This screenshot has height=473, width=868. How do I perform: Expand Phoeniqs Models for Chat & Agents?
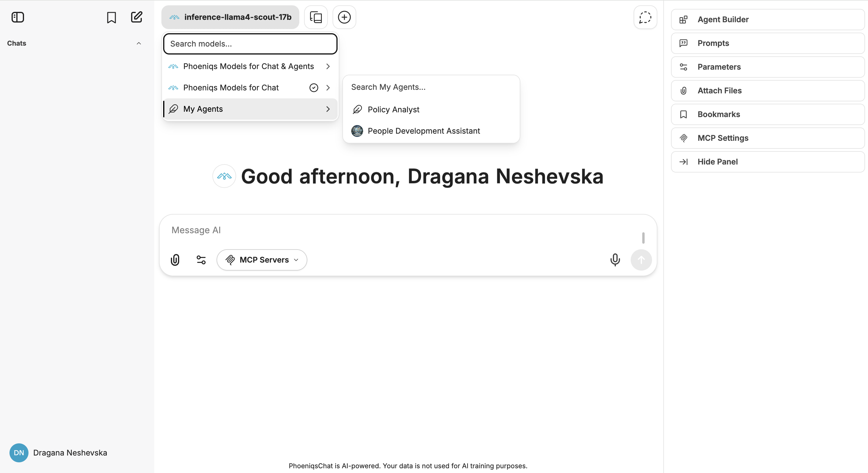250,66
